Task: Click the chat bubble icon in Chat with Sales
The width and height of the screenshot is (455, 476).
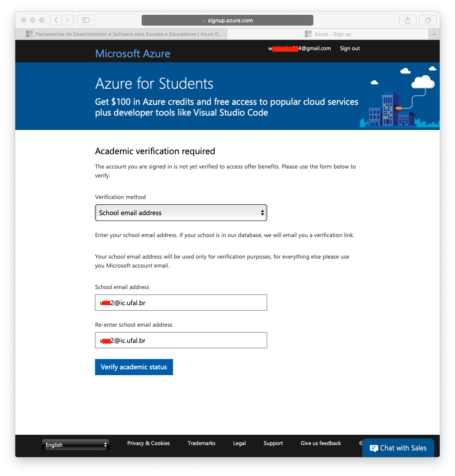Action: tap(374, 448)
